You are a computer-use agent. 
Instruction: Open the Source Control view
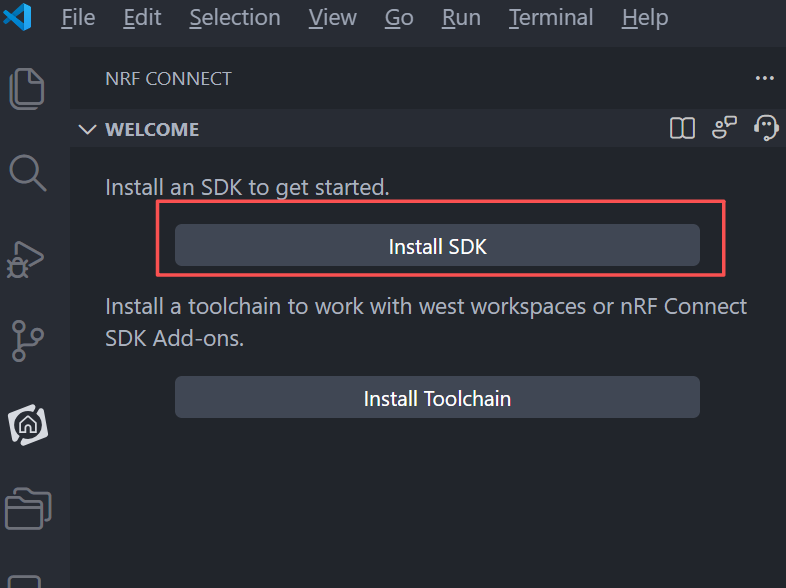[x=27, y=341]
